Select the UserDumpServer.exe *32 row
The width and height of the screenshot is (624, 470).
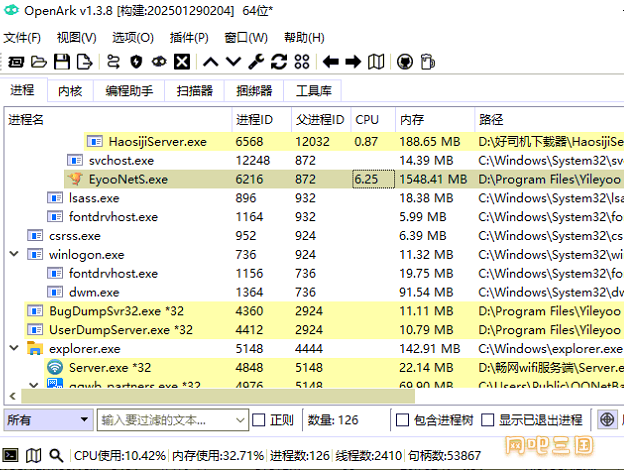[324, 330]
